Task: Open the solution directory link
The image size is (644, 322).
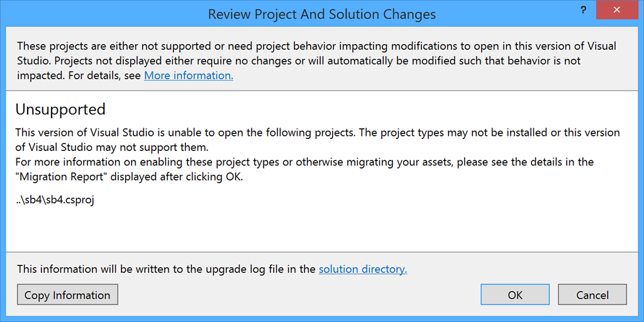Action: 363,269
